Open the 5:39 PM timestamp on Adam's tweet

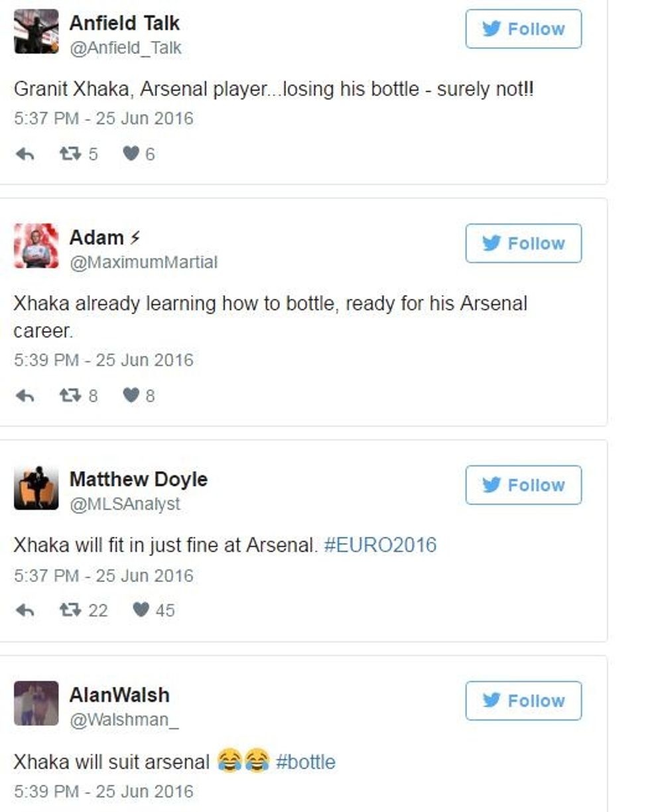(x=103, y=360)
